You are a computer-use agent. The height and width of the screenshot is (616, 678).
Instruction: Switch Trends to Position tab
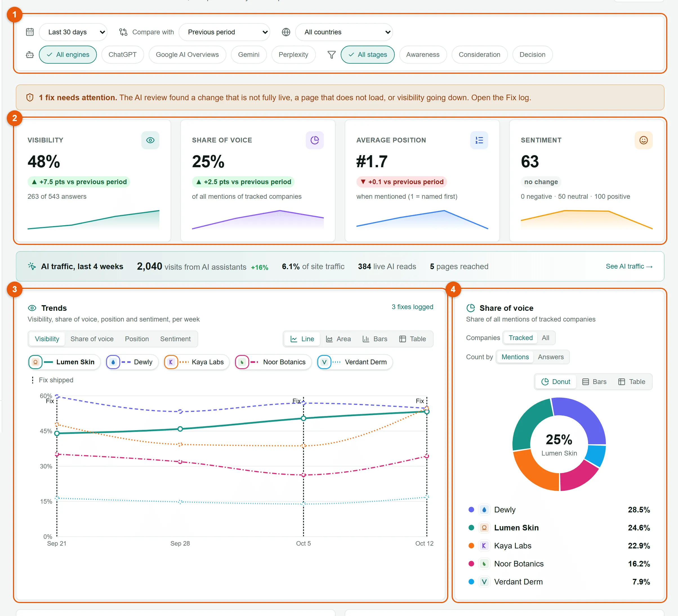[137, 339]
